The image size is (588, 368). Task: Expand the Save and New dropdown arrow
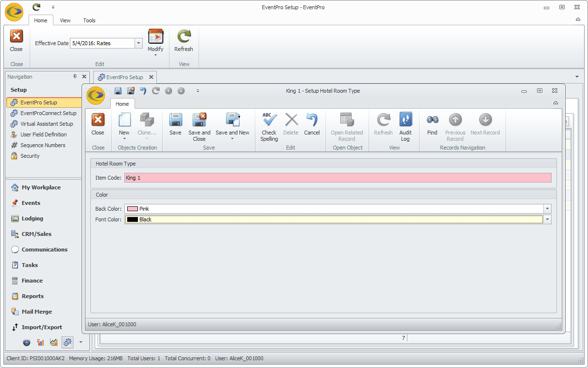[232, 139]
